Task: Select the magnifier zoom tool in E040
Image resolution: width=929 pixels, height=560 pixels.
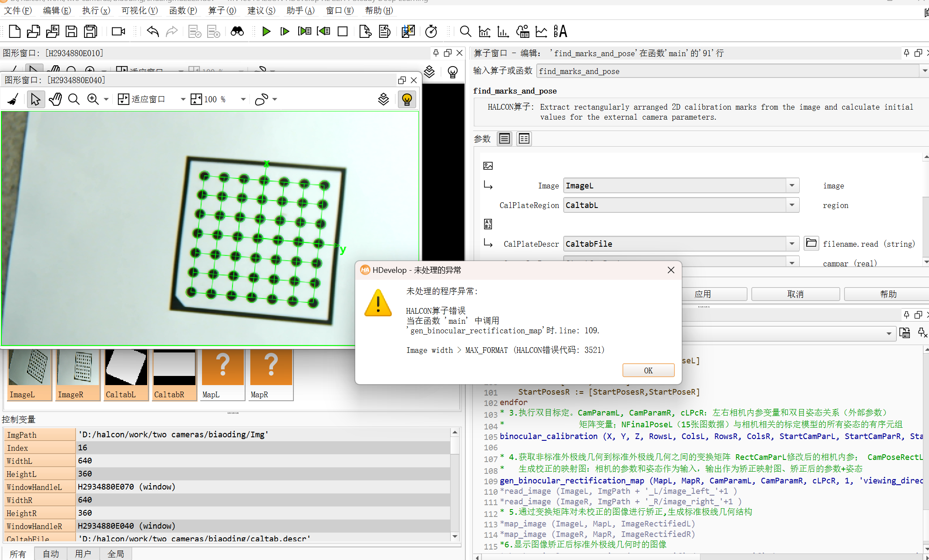Action: click(x=74, y=100)
